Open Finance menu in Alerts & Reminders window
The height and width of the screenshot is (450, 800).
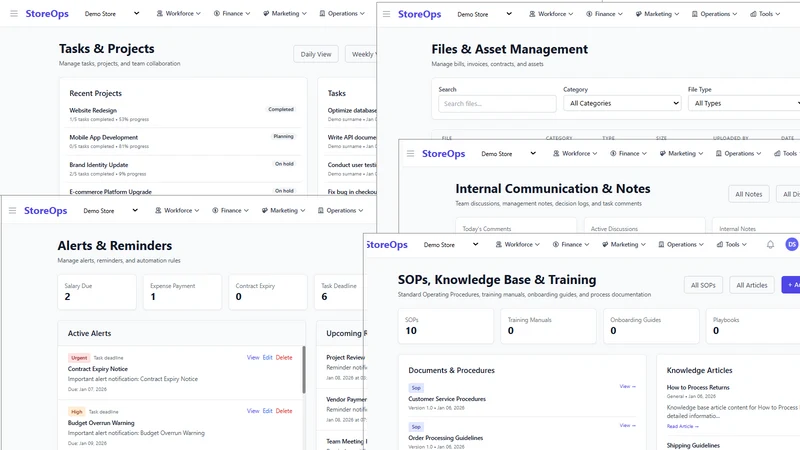(231, 211)
